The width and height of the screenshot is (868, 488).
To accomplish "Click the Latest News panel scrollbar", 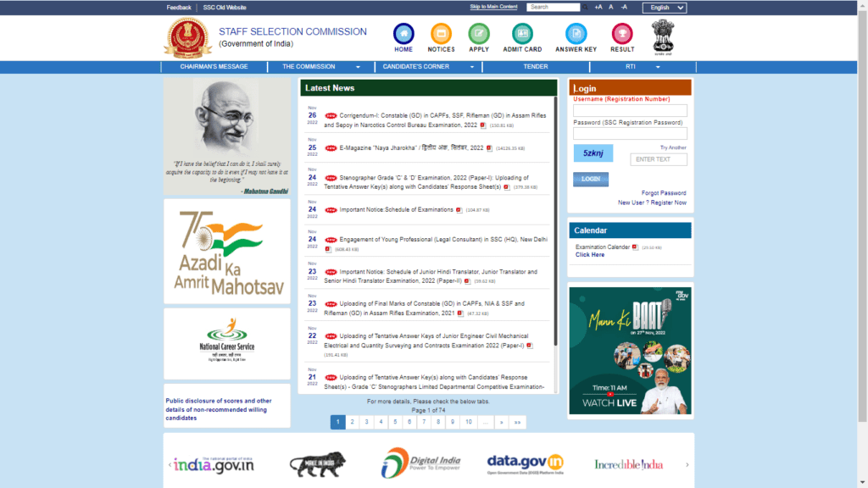I will tap(555, 221).
